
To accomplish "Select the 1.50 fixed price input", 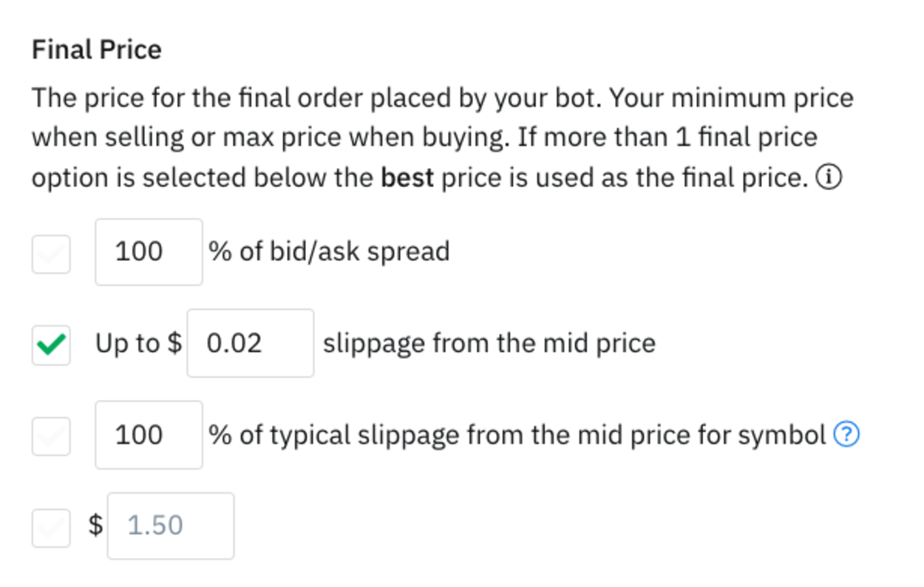I will 170,526.
